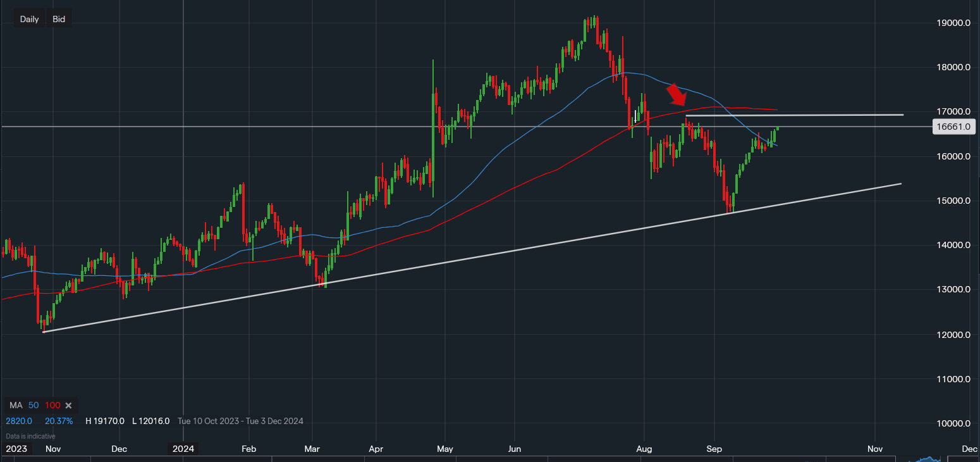Click the 2023 year label on time axis
Image resolution: width=980 pixels, height=462 pixels.
coord(16,449)
